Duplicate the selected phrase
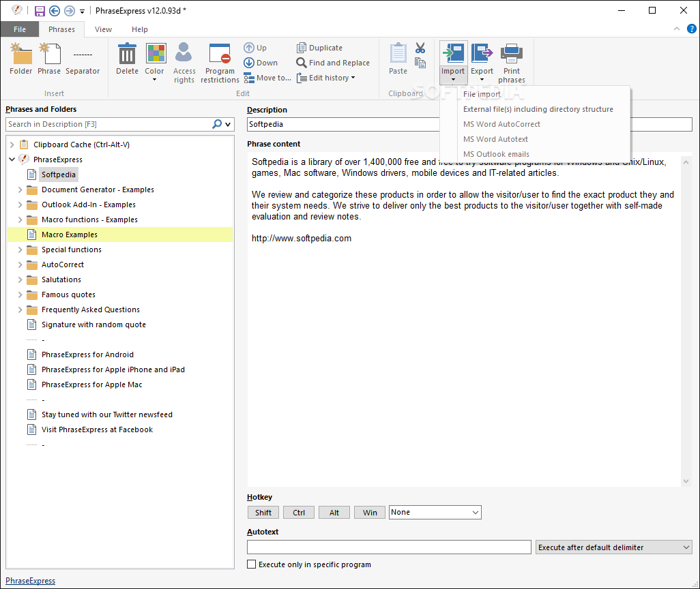The image size is (700, 589). (320, 48)
